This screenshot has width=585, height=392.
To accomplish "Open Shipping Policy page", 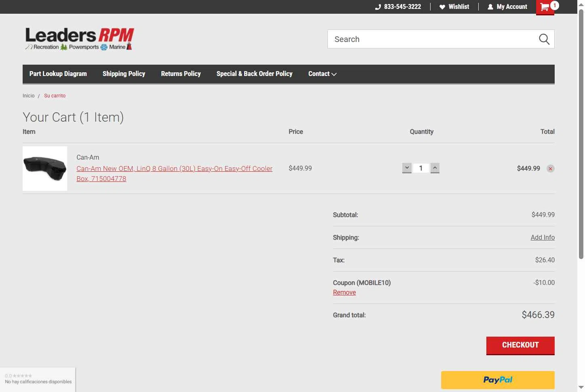I will point(124,74).
